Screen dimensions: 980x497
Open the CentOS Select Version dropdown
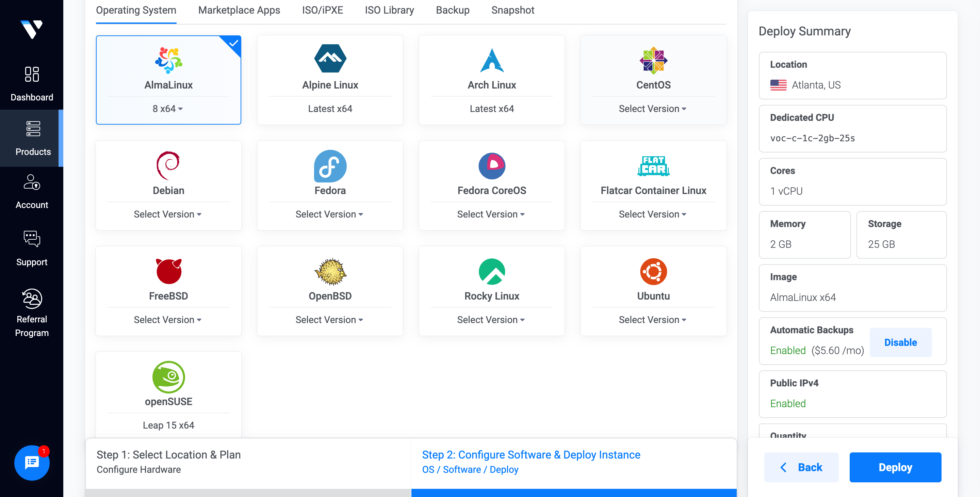pyautogui.click(x=653, y=109)
